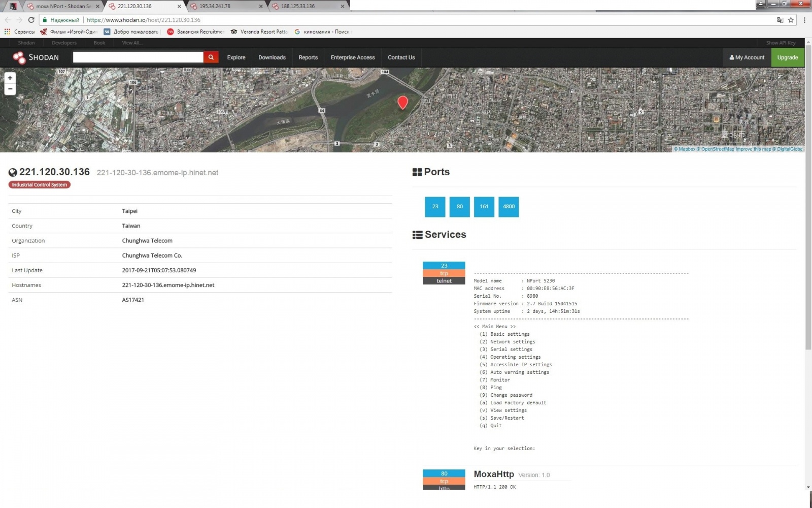The width and height of the screenshot is (812, 508).
Task: Click Developers in top bar
Action: coord(64,43)
